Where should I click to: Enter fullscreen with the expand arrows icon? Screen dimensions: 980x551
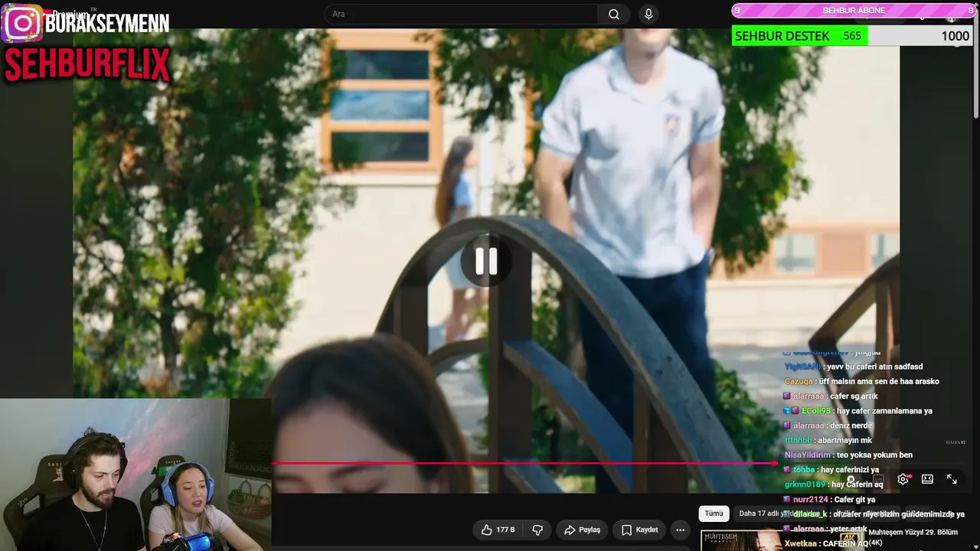[x=952, y=479]
